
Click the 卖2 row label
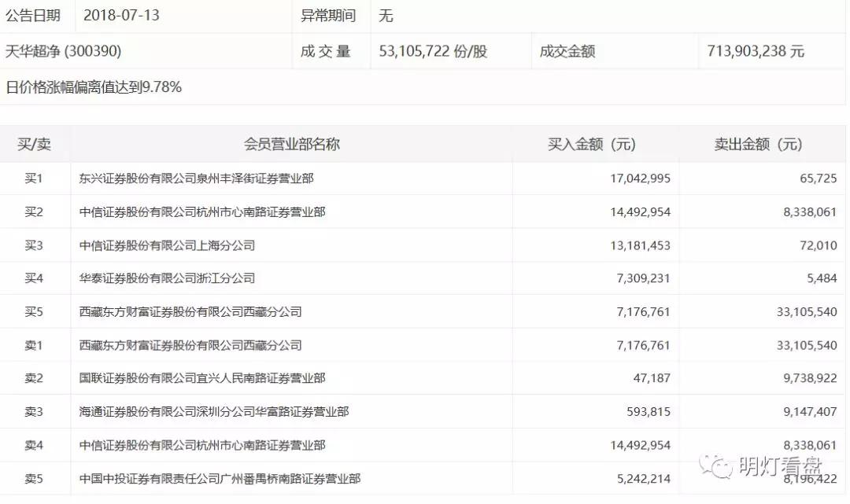tap(34, 378)
